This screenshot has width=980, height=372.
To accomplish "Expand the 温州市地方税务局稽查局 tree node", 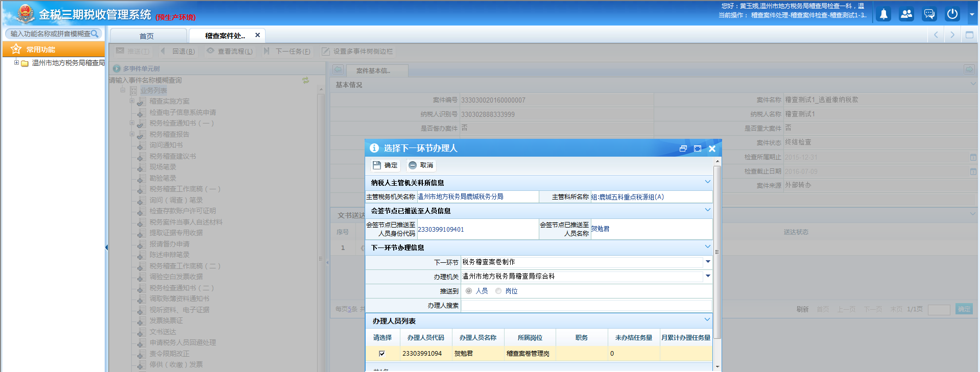I will (16, 63).
